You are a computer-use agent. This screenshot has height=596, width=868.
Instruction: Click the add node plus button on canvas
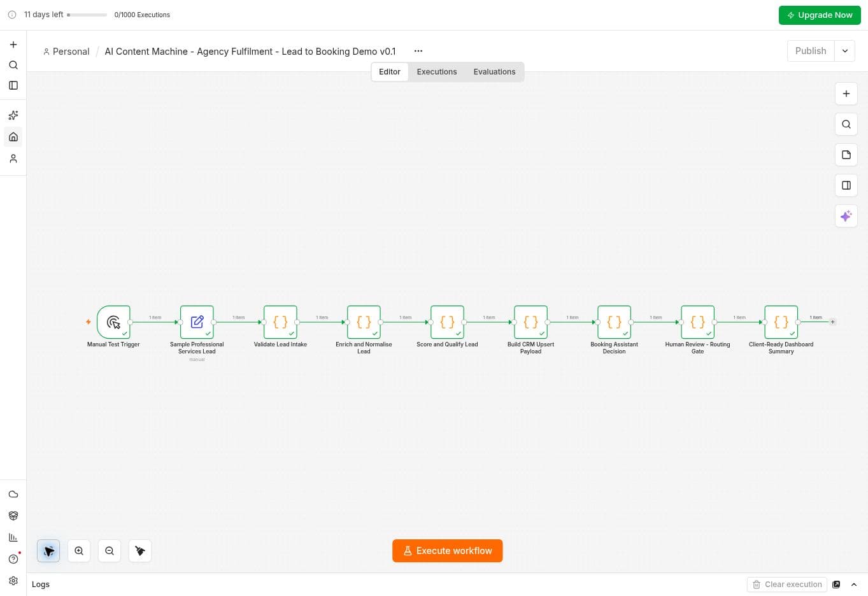click(x=846, y=94)
